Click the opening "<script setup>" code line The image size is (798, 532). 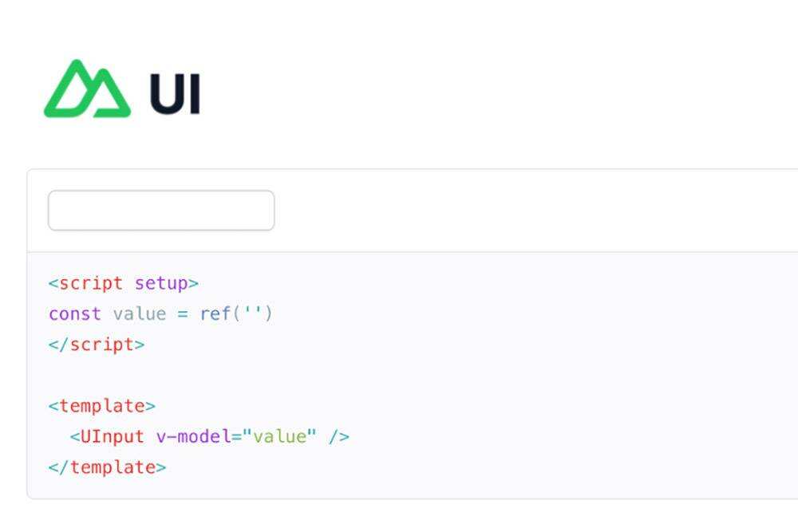pos(123,283)
